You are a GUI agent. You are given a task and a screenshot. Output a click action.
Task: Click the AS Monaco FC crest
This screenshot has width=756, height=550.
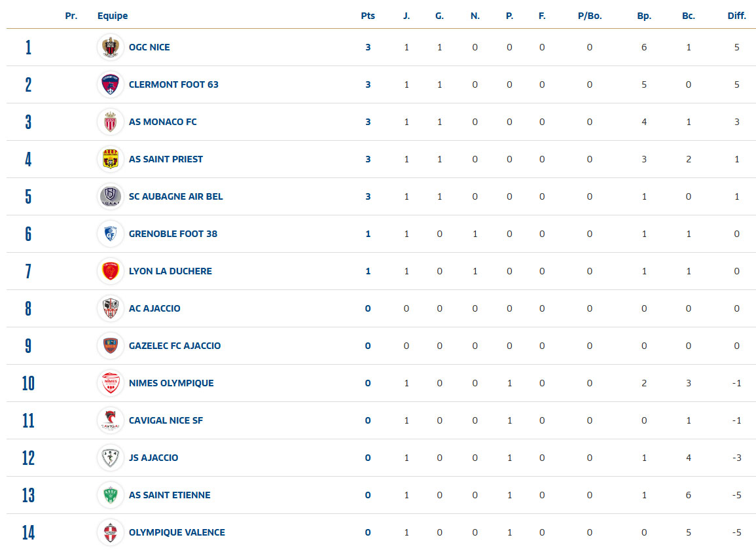coord(110,122)
